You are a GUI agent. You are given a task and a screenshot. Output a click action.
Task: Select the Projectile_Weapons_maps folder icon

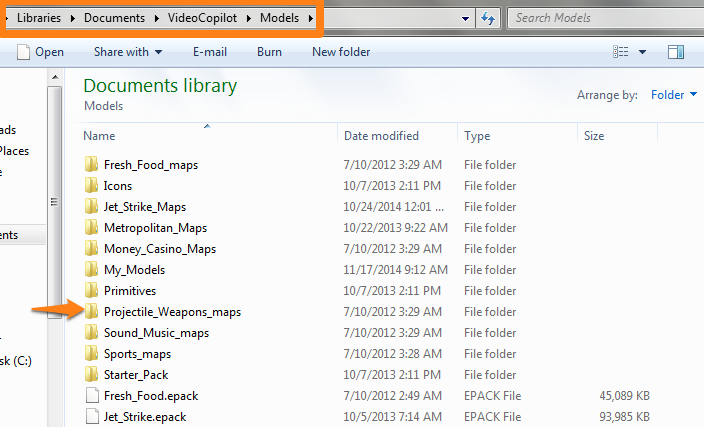91,312
